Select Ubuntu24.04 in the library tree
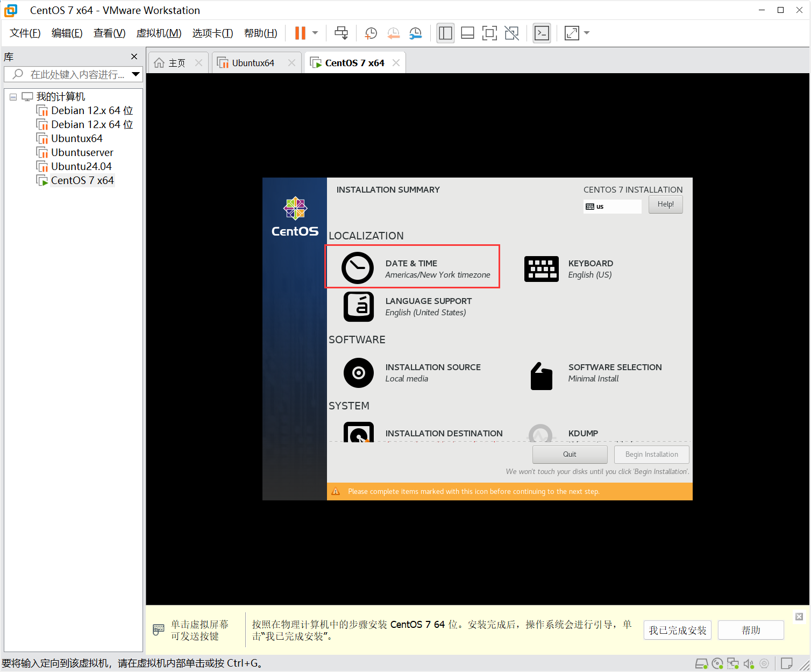Viewport: 811px width, 672px height. point(81,166)
